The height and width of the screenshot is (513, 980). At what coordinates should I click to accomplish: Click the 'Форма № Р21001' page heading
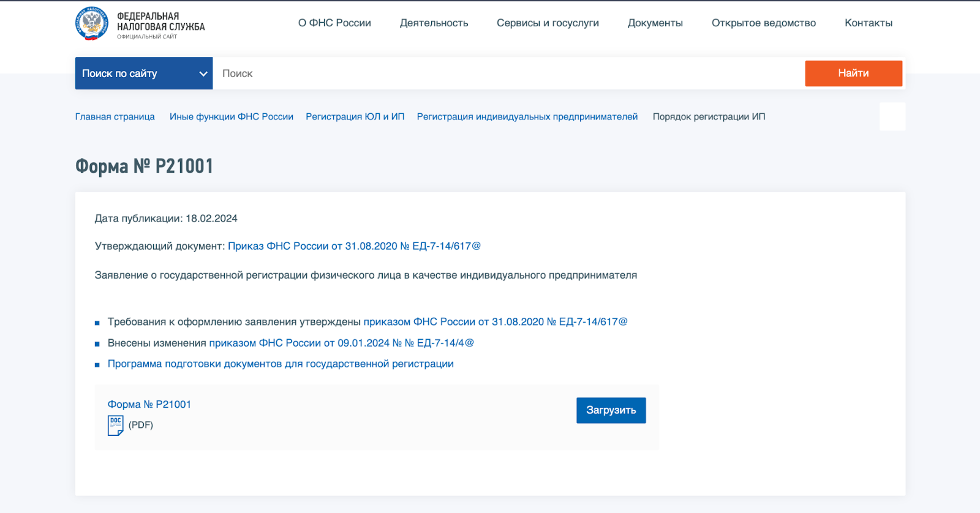coord(144,167)
